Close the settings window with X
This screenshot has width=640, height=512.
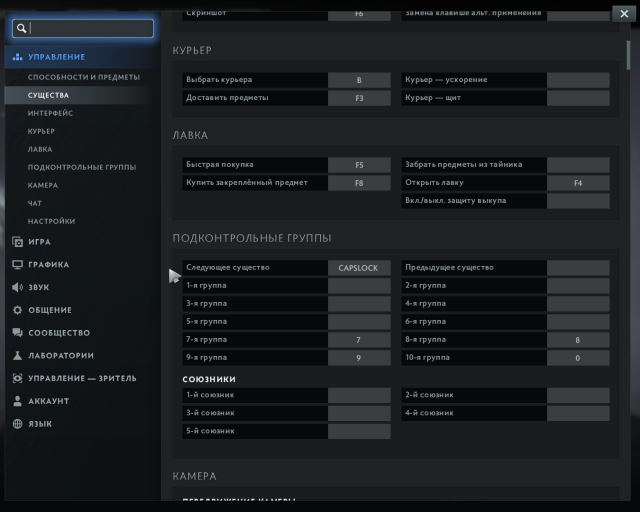click(x=624, y=14)
